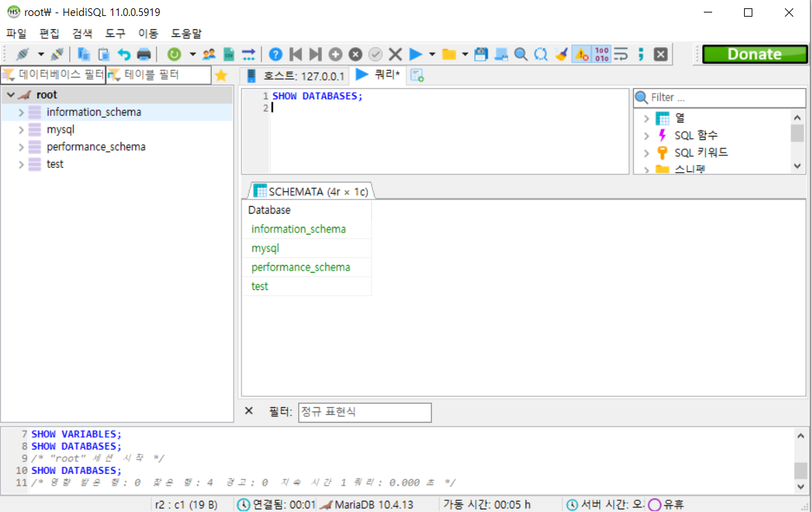Run the query with the Execute icon
This screenshot has width=812, height=512.
point(415,54)
